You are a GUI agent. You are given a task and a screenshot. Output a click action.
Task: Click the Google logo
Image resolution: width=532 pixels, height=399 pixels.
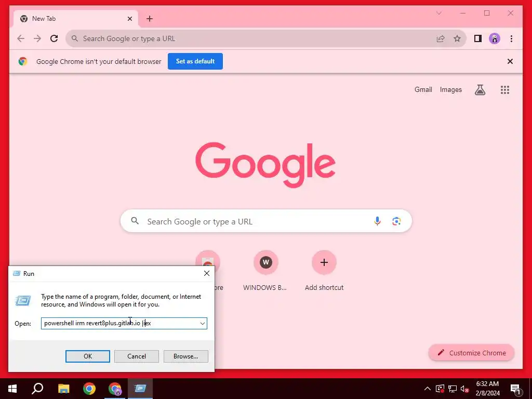(x=265, y=165)
